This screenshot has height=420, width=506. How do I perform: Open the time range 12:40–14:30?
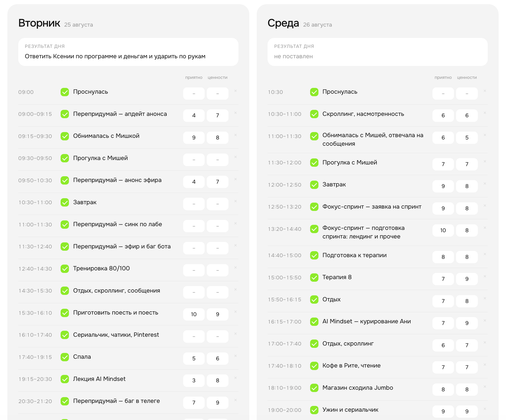35,269
